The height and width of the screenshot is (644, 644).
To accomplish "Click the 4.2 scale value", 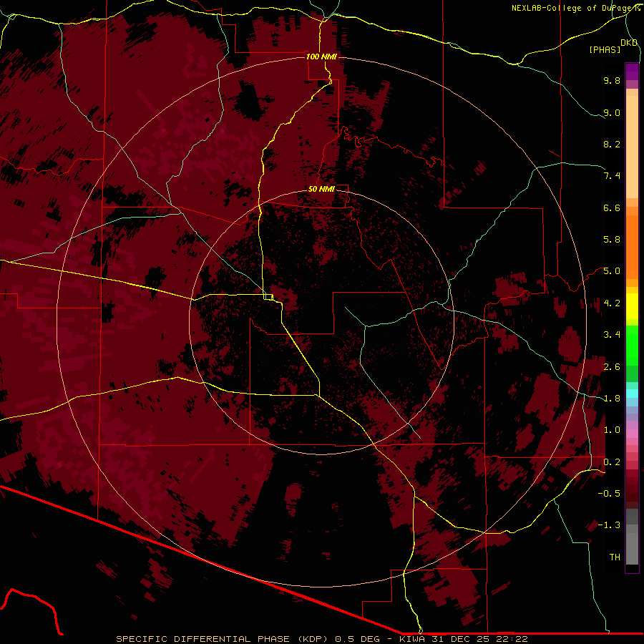I will pos(612,303).
